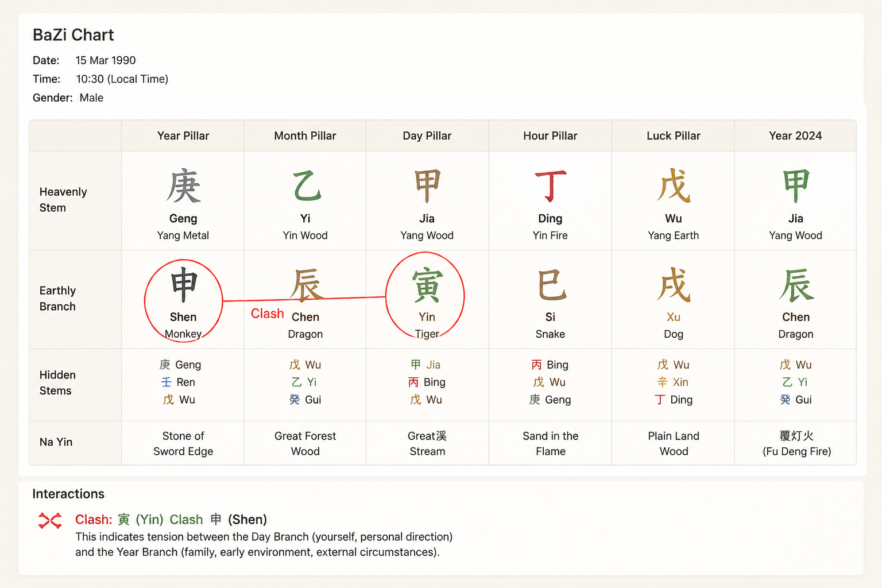This screenshot has width=882, height=588.
Task: Click the green Yi glyph in Month Pillar
Action: point(306,186)
